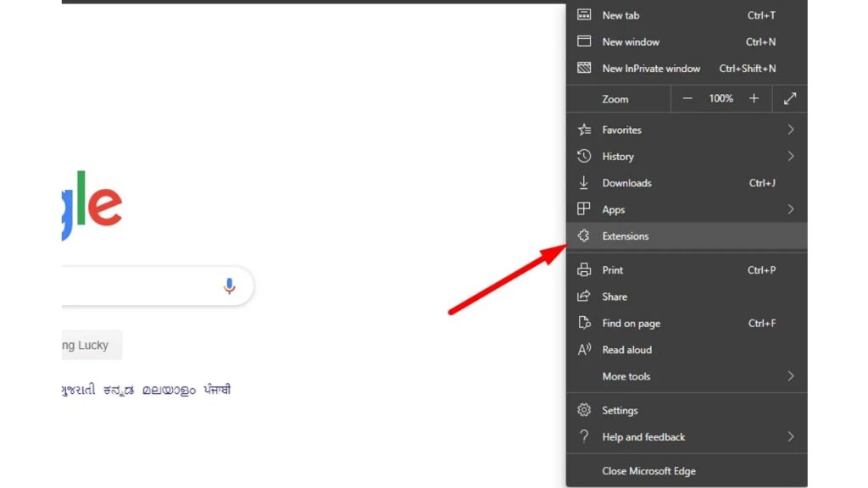Enter full screen mode from Zoom row
Viewport: 868px width, 488px height.
(x=790, y=98)
